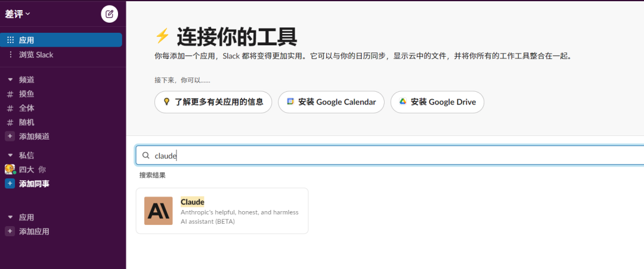Image resolution: width=644 pixels, height=269 pixels.
Task: Click the Google Drive icon
Action: point(403,101)
